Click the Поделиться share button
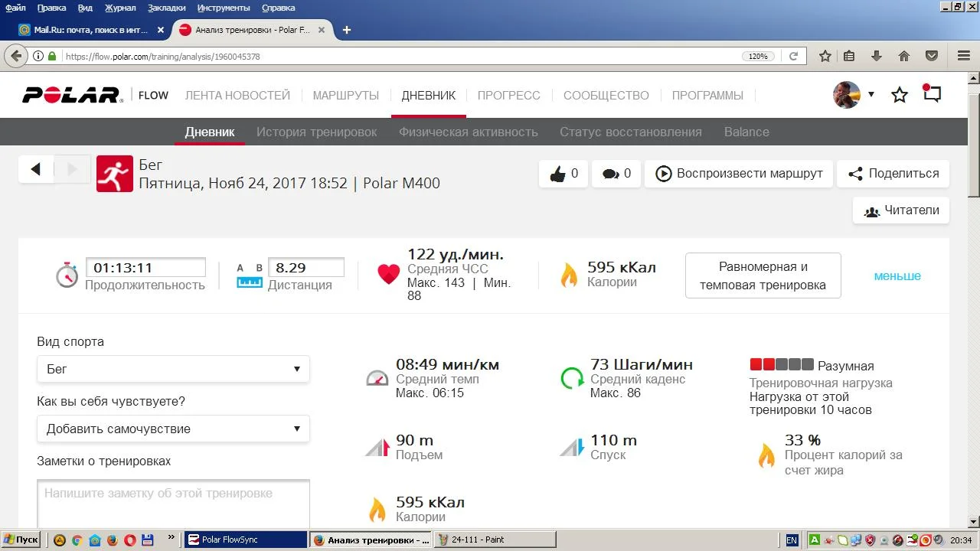The image size is (980, 551). click(893, 174)
